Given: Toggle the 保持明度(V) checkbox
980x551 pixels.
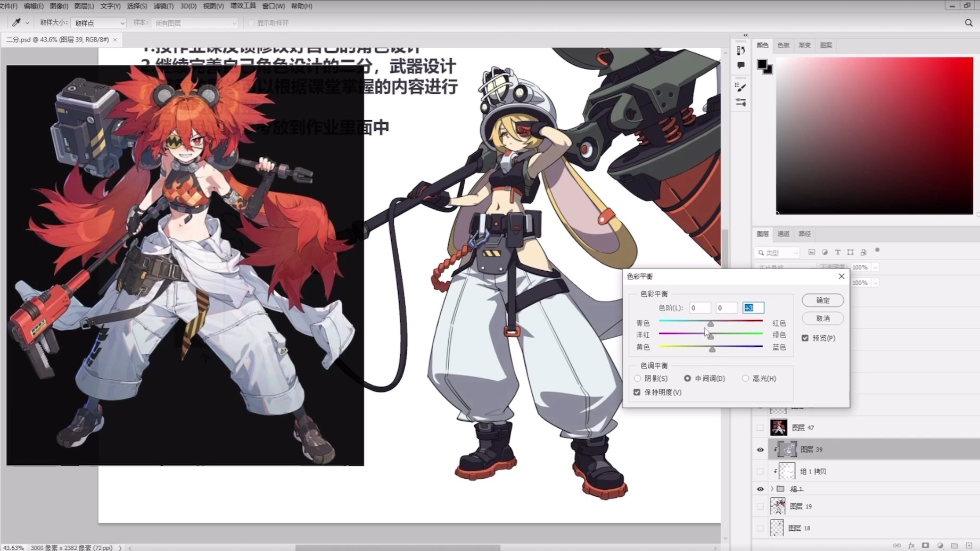Looking at the screenshot, I should pos(637,393).
